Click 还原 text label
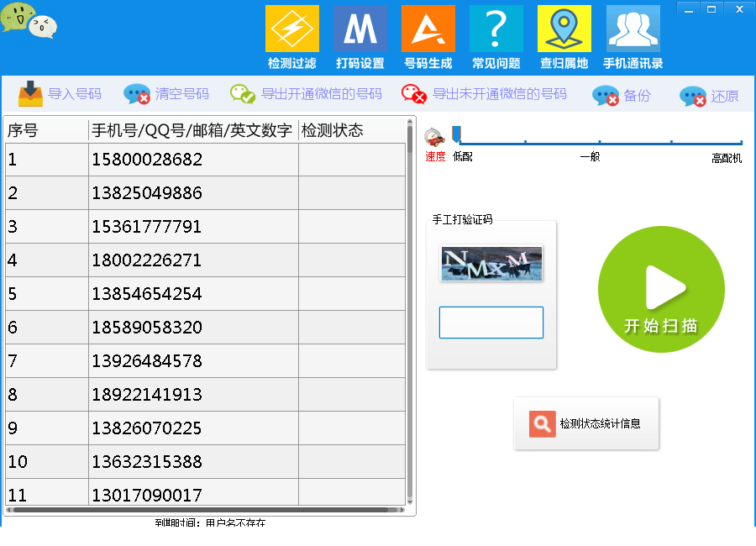 pyautogui.click(x=725, y=96)
